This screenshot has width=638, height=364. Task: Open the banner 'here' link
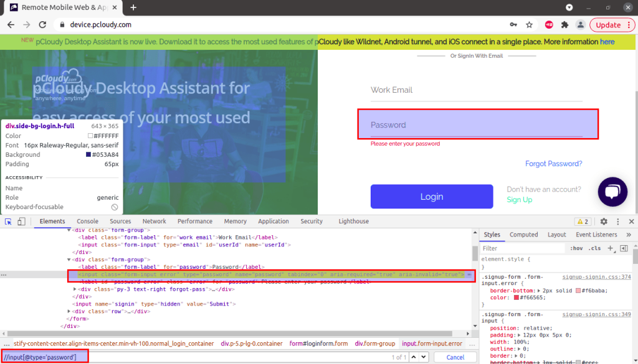(x=607, y=42)
